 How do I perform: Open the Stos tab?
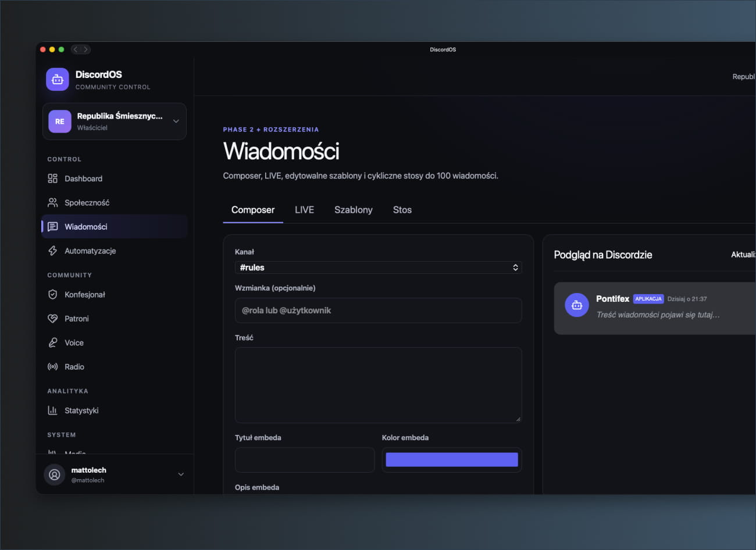[402, 210]
